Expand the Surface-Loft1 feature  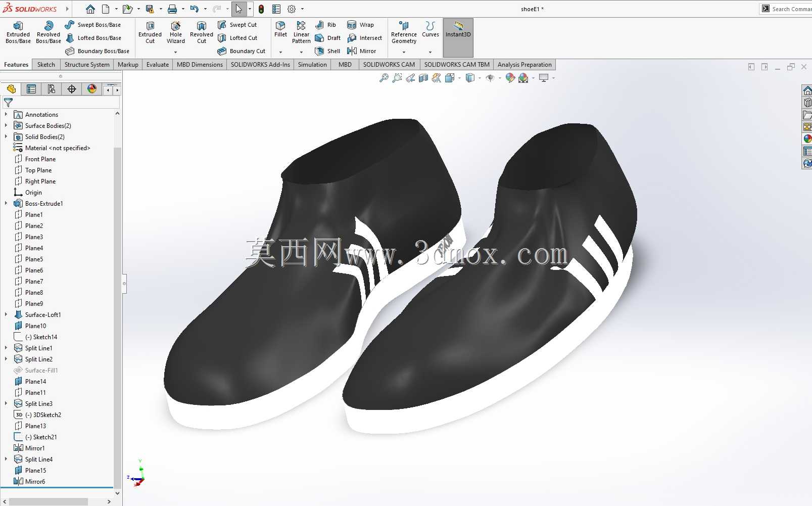6,314
